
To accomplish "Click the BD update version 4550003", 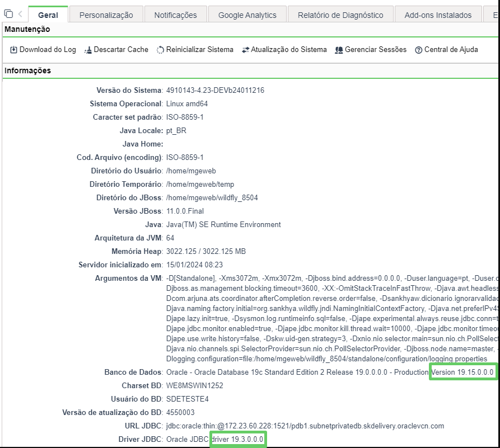I will [x=180, y=412].
